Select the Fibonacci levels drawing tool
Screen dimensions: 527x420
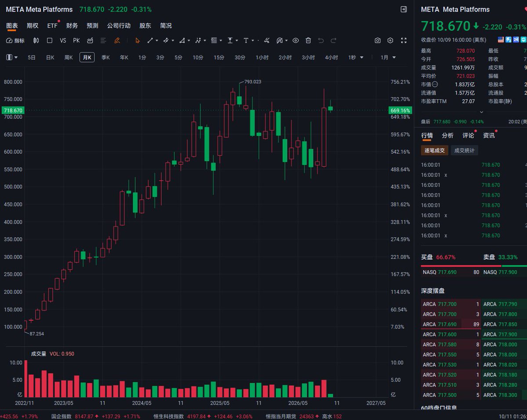pos(214,40)
